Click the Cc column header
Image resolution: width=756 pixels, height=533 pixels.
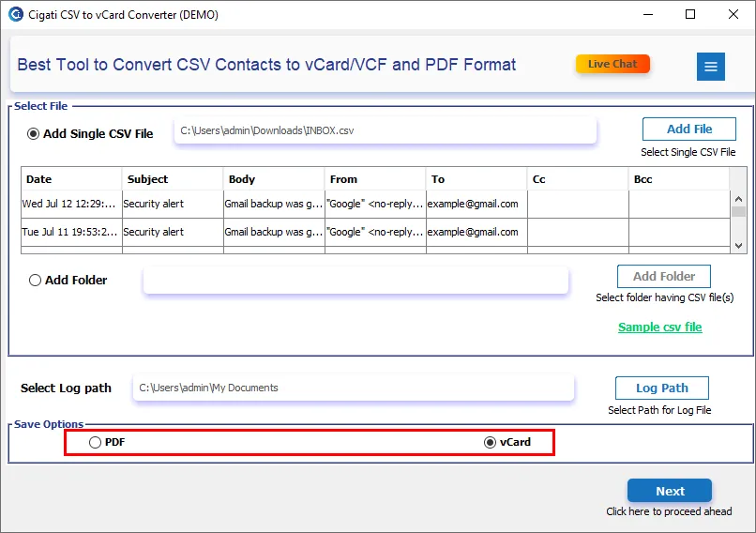[578, 179]
